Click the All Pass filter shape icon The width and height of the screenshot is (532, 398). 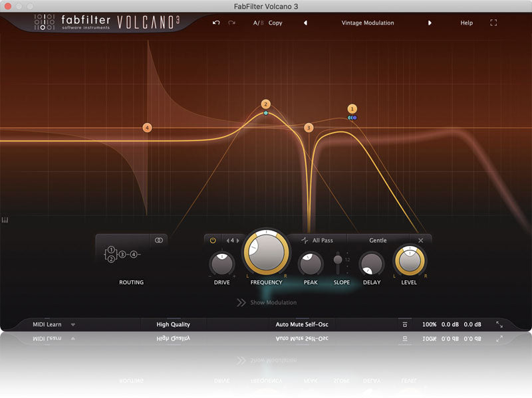click(x=305, y=240)
